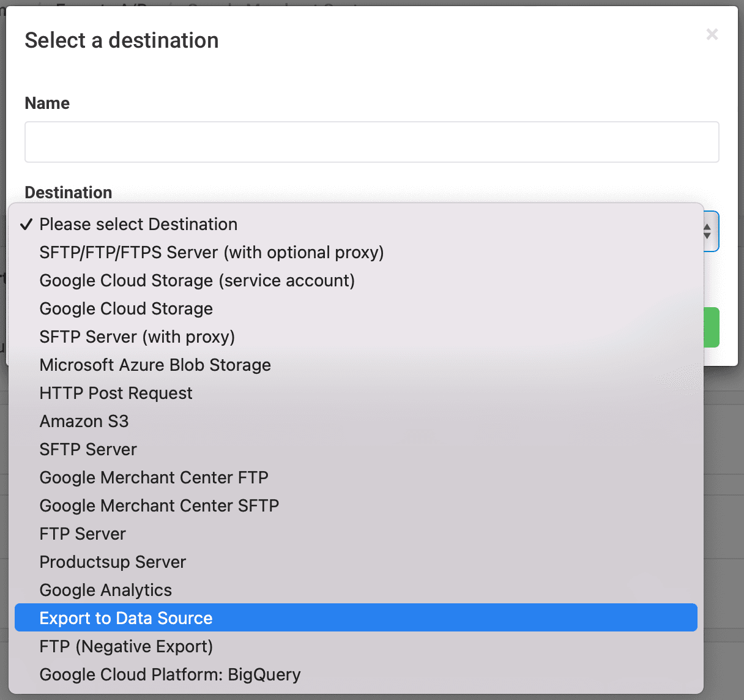The image size is (744, 700).
Task: Click the Destination dropdown stepper arrows
Action: (x=708, y=231)
